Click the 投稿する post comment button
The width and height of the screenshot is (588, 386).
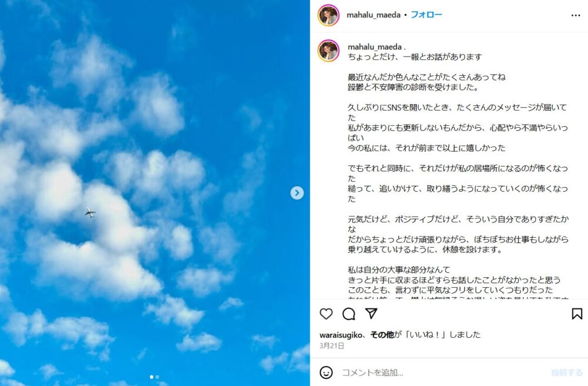567,372
